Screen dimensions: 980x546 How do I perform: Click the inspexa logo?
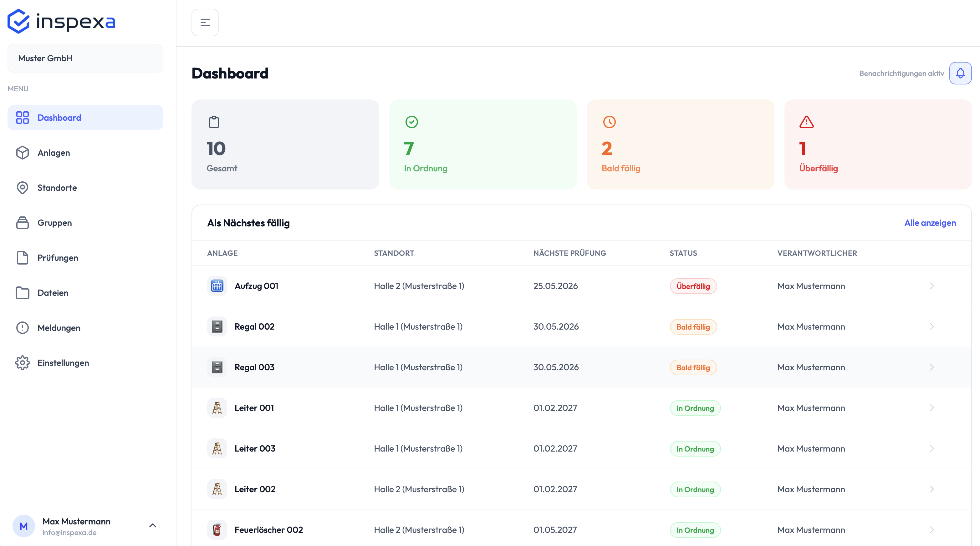[x=62, y=21]
